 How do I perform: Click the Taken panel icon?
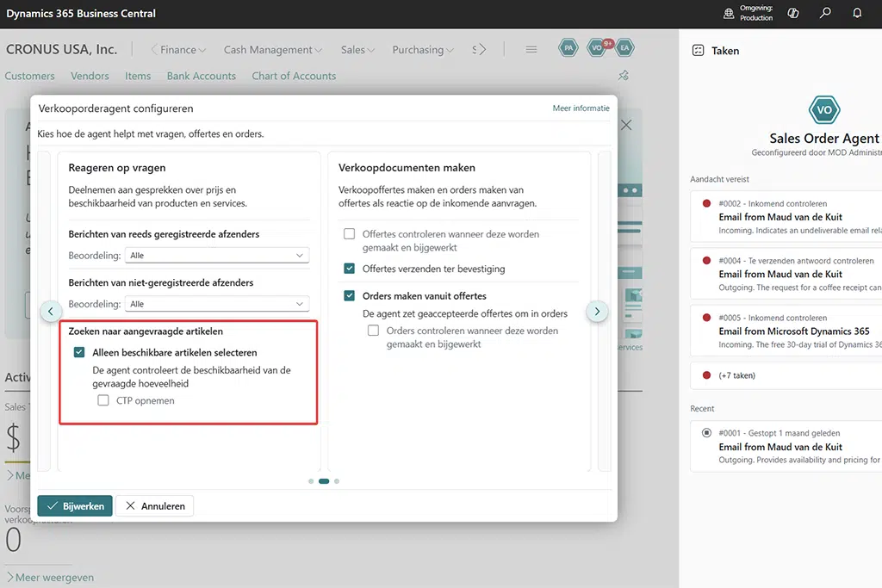(x=698, y=51)
